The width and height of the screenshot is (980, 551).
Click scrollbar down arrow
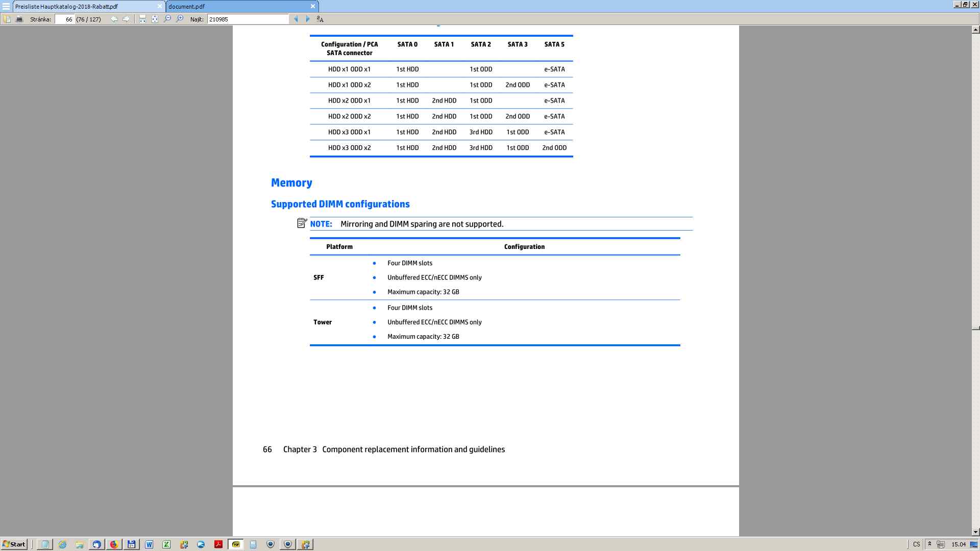coord(975,532)
